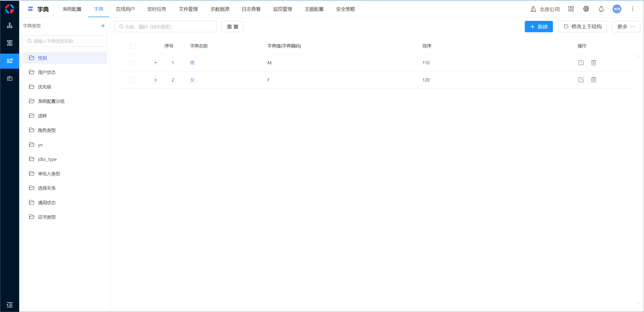This screenshot has height=312, width=644.
Task: Edit the 女 dictionary entry
Action: [581, 80]
